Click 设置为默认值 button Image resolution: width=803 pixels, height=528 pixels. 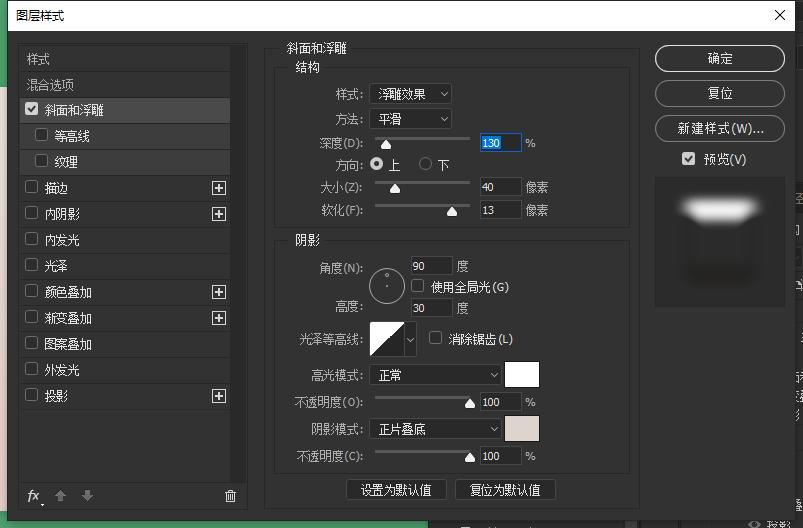pyautogui.click(x=396, y=490)
